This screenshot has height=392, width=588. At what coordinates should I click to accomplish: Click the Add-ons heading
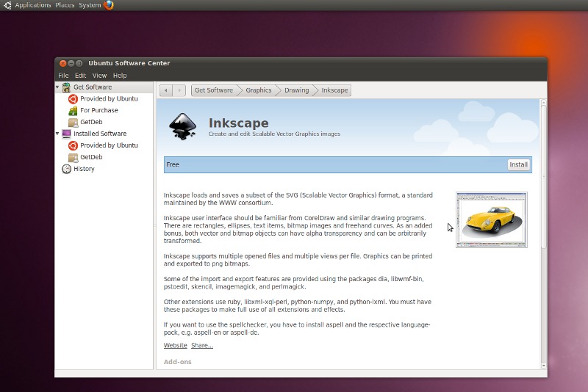pyautogui.click(x=178, y=362)
